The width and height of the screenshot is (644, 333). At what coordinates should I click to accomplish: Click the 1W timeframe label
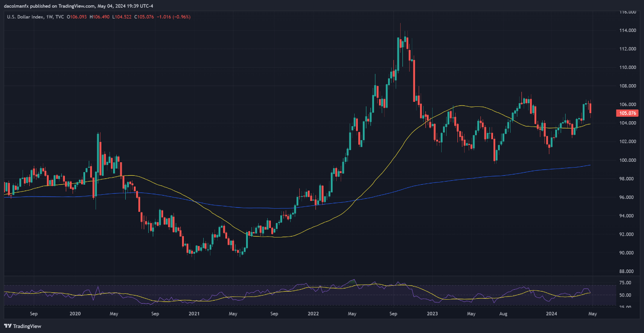click(50, 17)
